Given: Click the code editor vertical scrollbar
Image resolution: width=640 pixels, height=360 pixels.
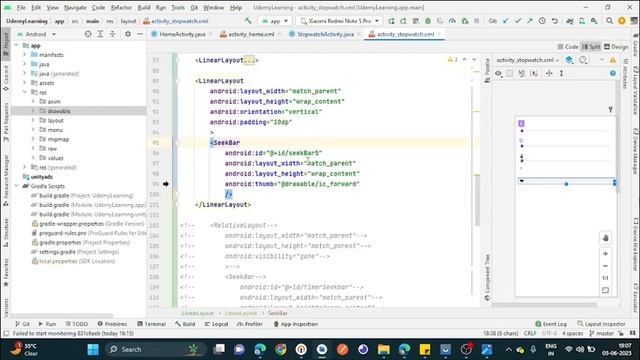Looking at the screenshot, I should tap(477, 200).
